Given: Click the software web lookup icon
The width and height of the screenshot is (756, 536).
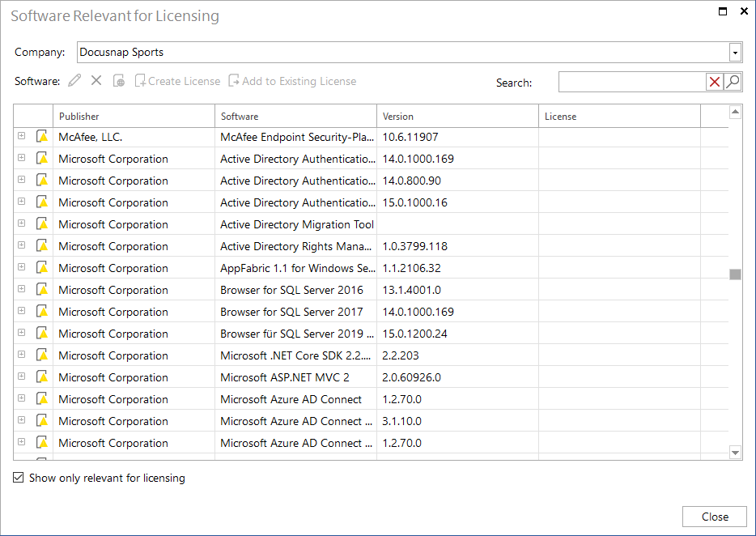Looking at the screenshot, I should [119, 81].
